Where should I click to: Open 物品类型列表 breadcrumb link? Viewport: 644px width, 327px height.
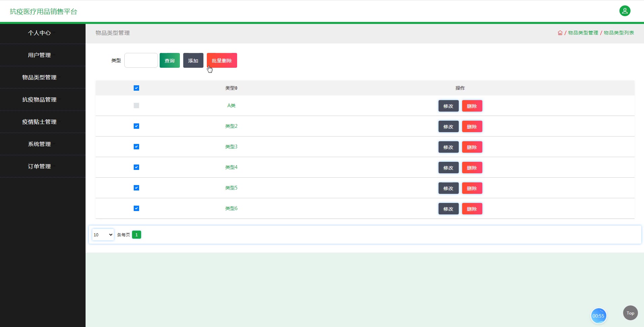(619, 33)
